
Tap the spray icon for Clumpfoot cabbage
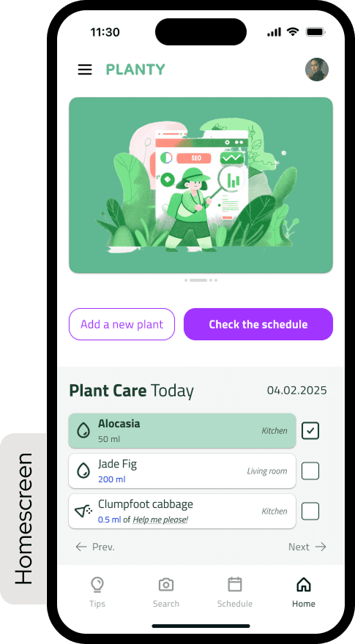click(83, 511)
